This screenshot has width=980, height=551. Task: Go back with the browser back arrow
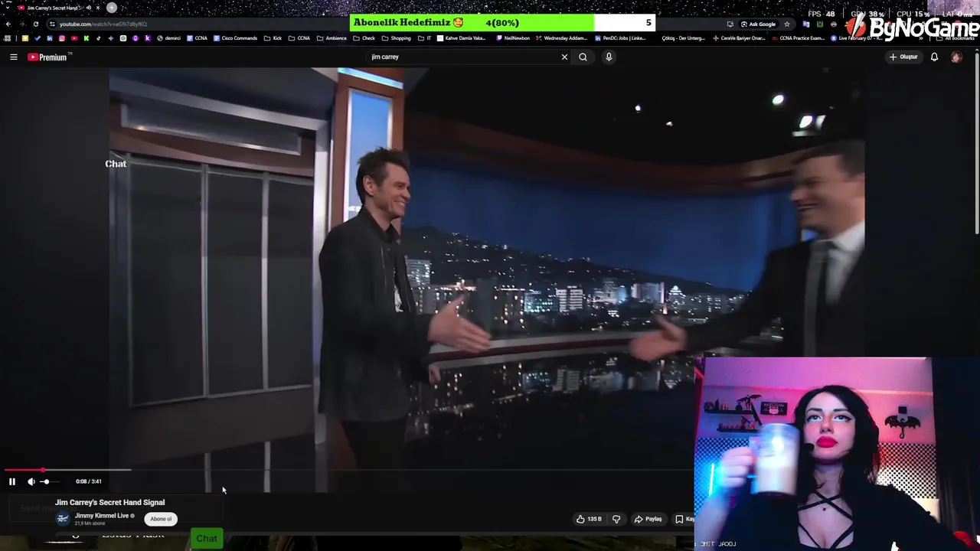coord(8,24)
